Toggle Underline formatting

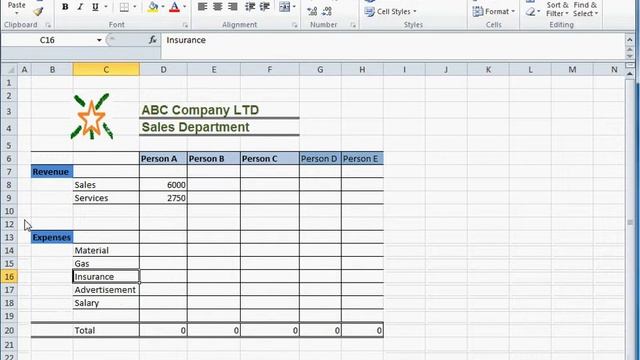(x=95, y=7)
